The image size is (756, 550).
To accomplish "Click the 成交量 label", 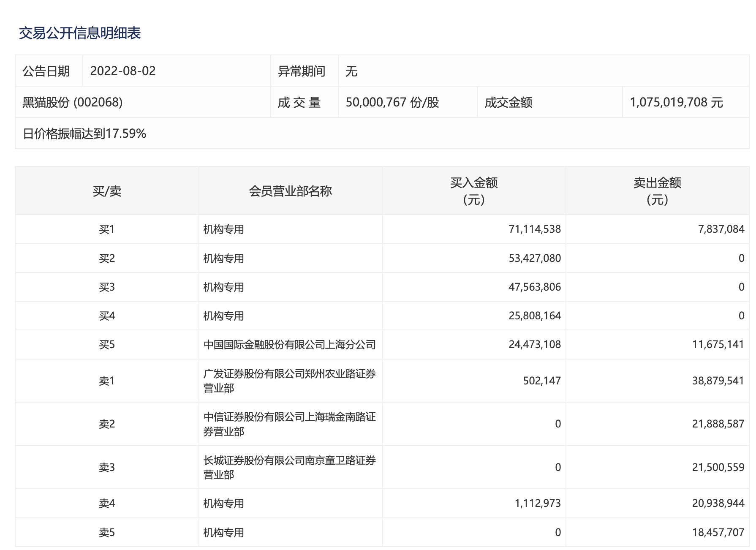I will tap(299, 102).
